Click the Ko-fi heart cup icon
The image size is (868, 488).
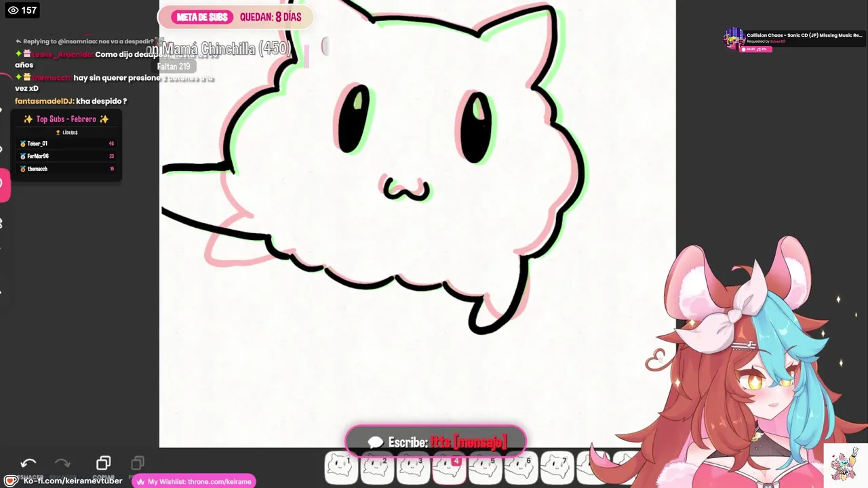click(x=11, y=481)
